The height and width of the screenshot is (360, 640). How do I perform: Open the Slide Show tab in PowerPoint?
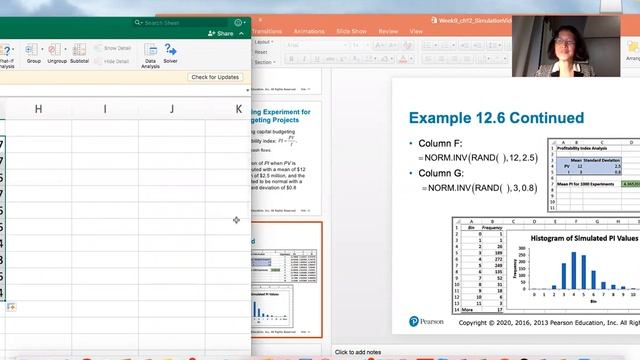point(351,31)
